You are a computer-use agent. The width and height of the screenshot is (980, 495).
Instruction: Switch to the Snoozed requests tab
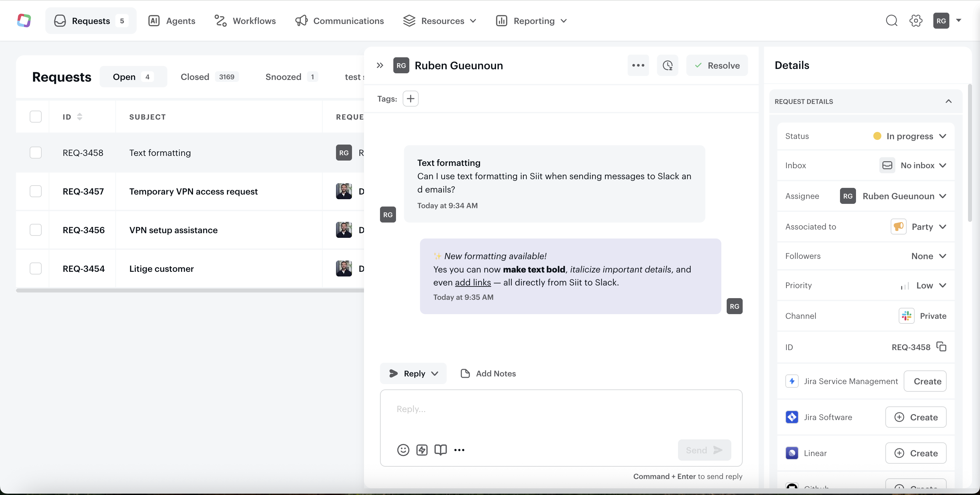point(291,76)
